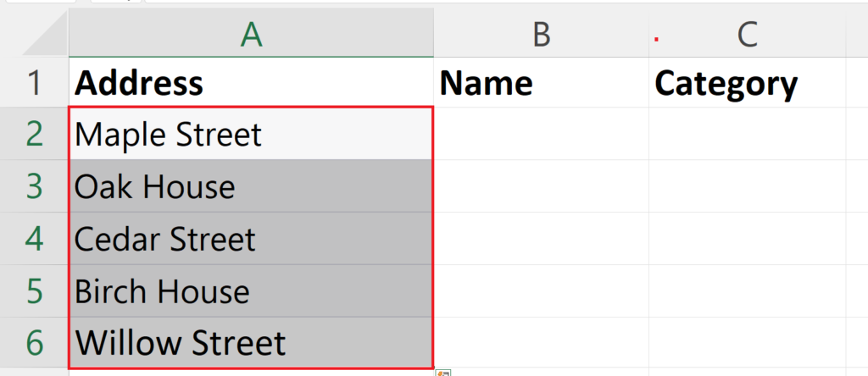The width and height of the screenshot is (868, 376).
Task: Select row 4 header
Action: [x=34, y=239]
